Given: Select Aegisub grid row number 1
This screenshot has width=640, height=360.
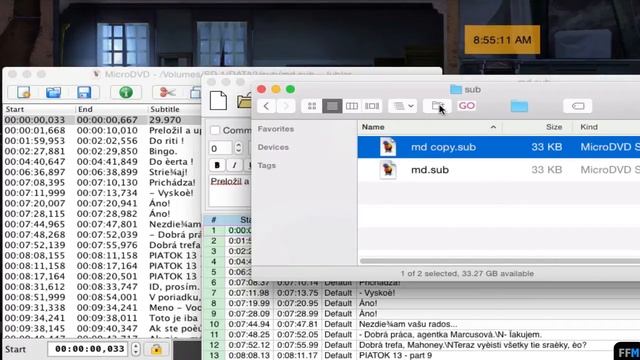Looking at the screenshot, I should 227,230.
